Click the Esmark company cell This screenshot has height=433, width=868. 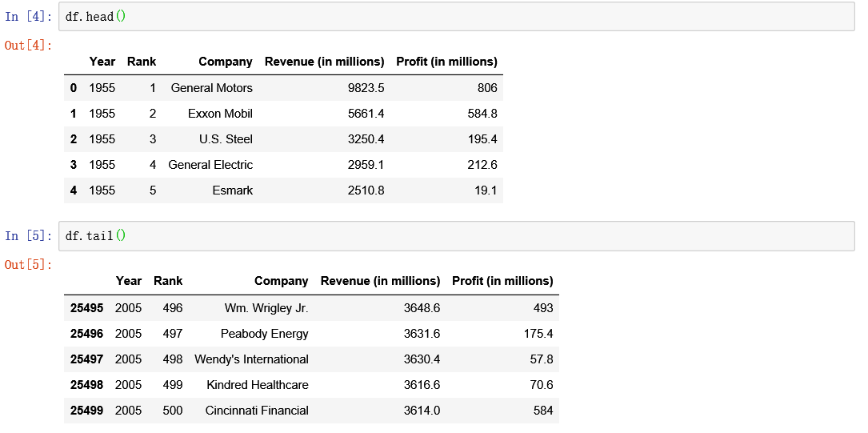pyautogui.click(x=232, y=190)
